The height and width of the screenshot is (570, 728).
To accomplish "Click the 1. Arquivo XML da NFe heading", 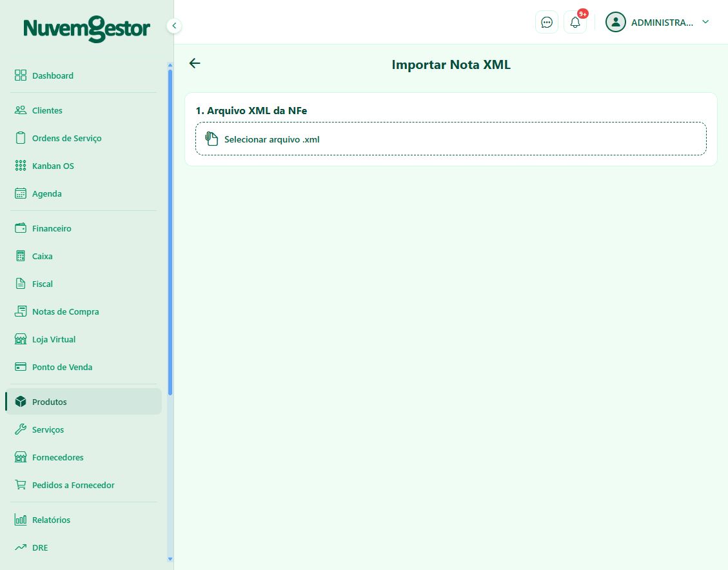I will pyautogui.click(x=251, y=110).
